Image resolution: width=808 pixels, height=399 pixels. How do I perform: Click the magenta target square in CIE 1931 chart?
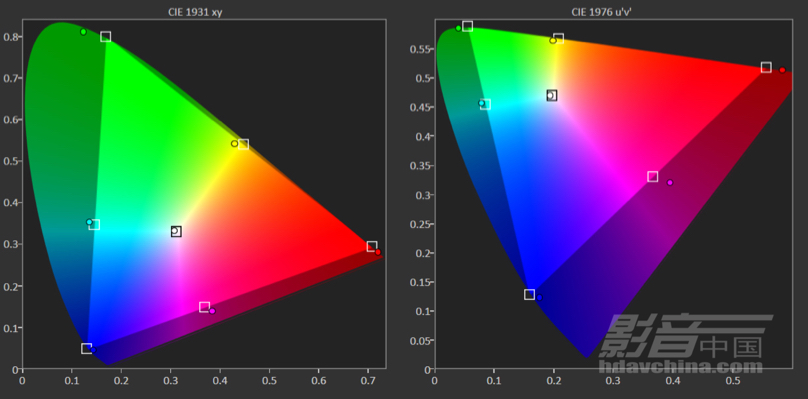205,307
